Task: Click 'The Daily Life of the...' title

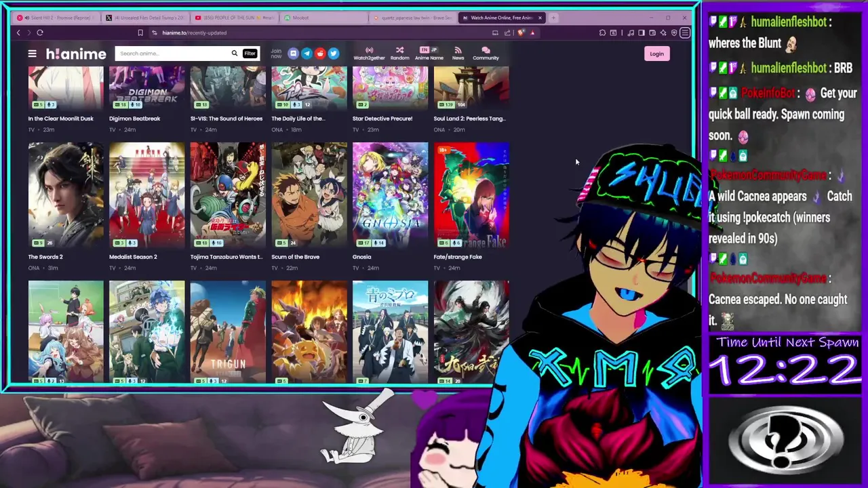Action: point(298,119)
